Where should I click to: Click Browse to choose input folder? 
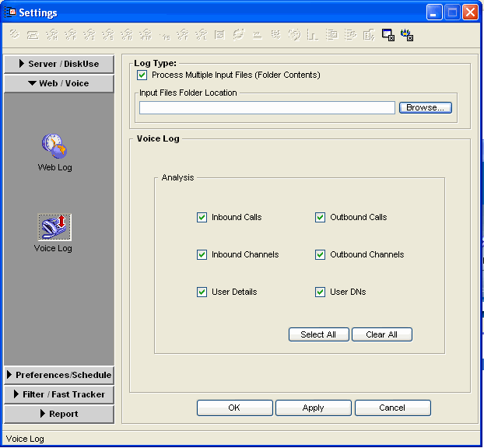click(x=426, y=108)
